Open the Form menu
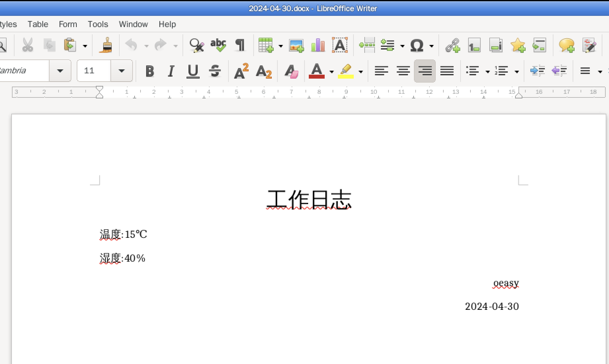609x364 pixels. tap(68, 24)
